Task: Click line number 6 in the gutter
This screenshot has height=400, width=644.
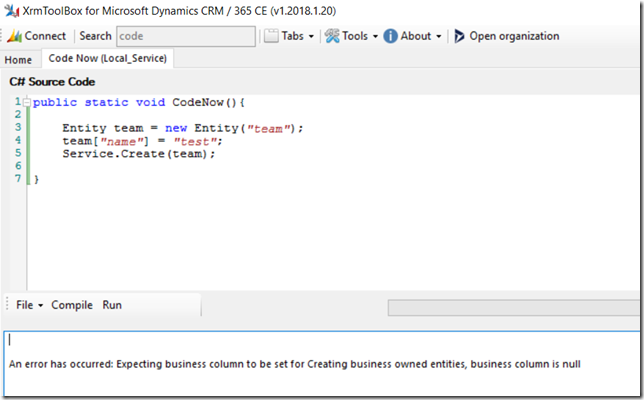Action: tap(18, 166)
